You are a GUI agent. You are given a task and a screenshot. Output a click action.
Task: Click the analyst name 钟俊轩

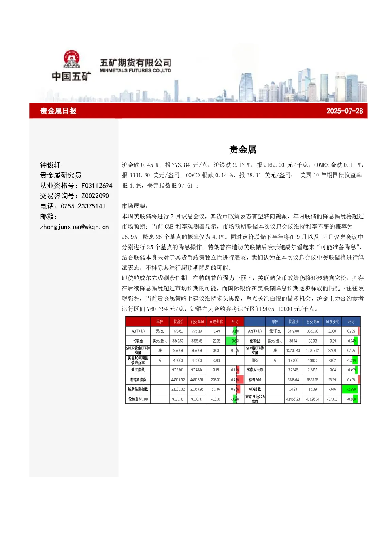coord(50,165)
